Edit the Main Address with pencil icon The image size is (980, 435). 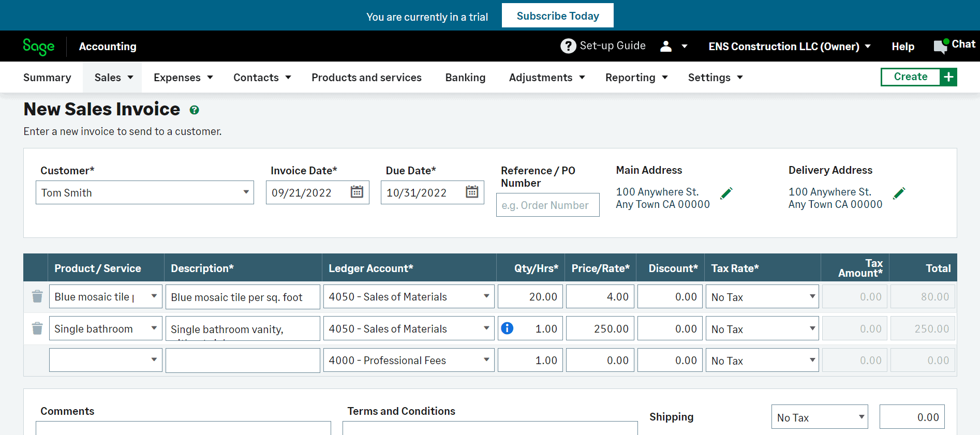point(726,193)
